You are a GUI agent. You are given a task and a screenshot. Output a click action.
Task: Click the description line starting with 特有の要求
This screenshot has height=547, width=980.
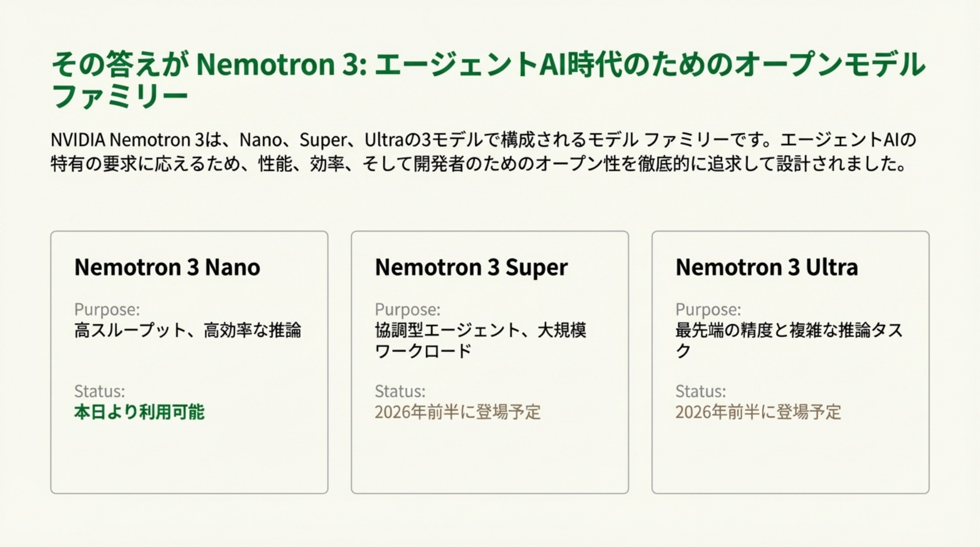click(x=478, y=164)
